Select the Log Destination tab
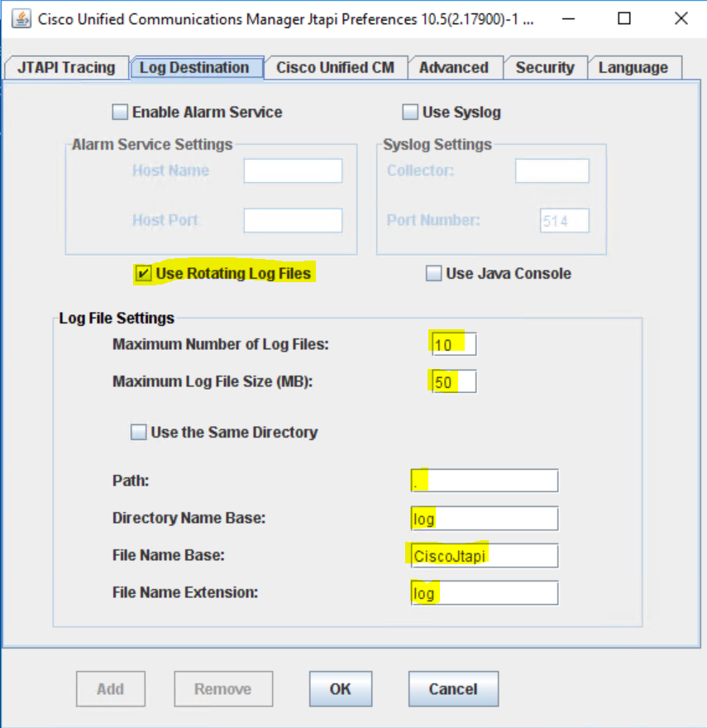 pyautogui.click(x=198, y=68)
